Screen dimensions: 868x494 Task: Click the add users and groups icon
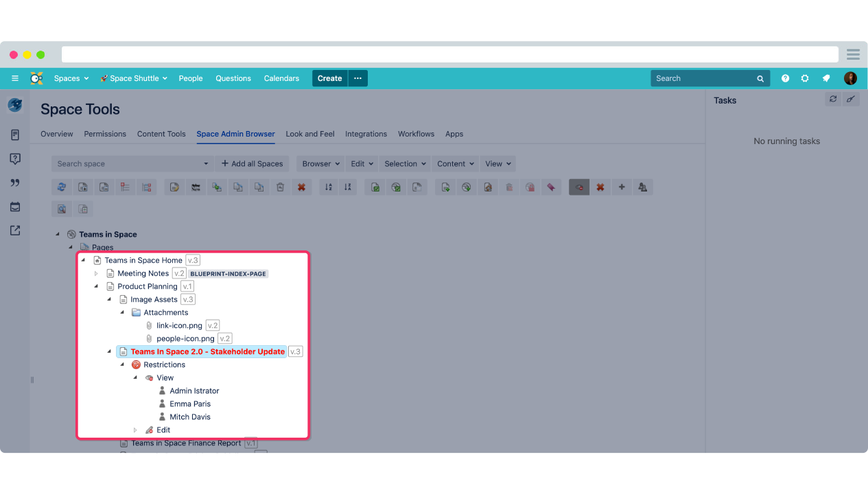point(642,187)
